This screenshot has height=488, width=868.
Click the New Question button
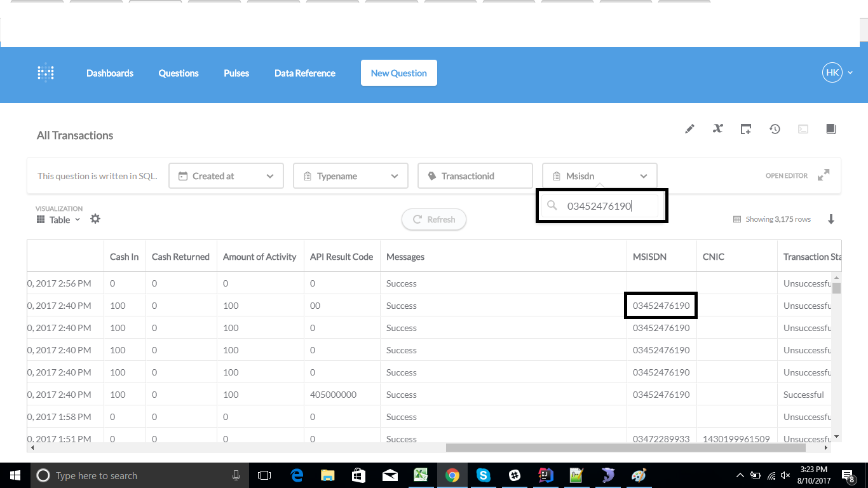click(x=398, y=72)
